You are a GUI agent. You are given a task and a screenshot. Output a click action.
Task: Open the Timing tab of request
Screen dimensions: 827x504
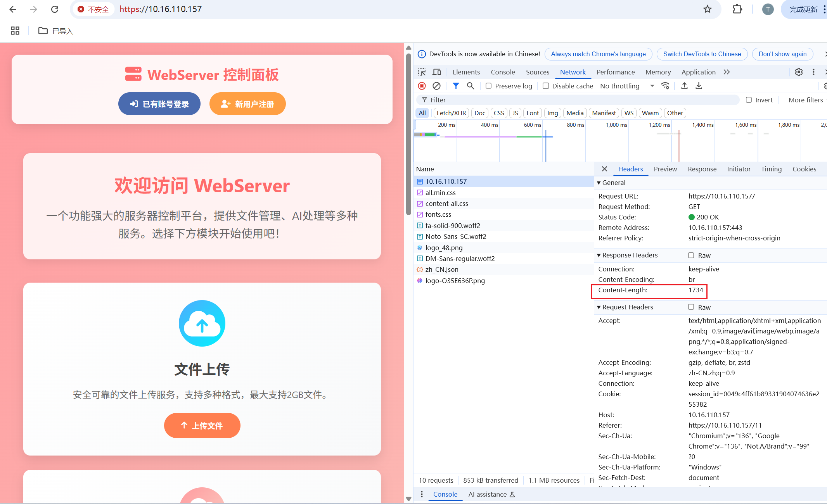point(771,169)
